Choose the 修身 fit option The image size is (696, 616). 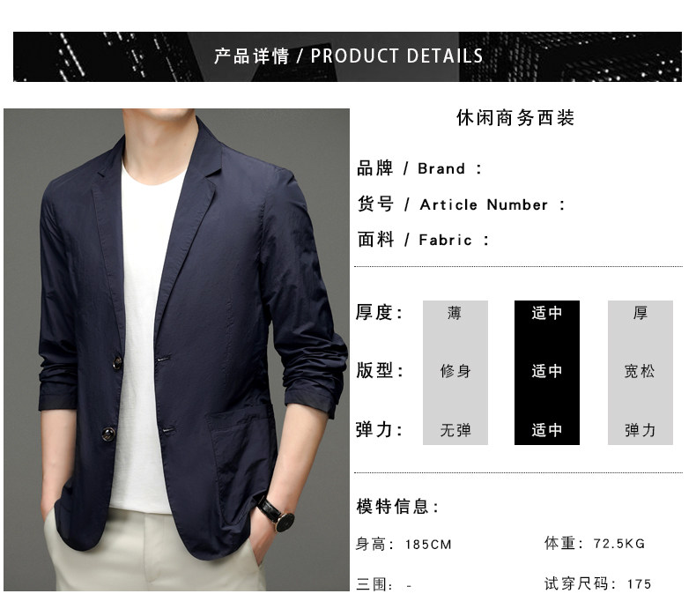click(x=455, y=371)
